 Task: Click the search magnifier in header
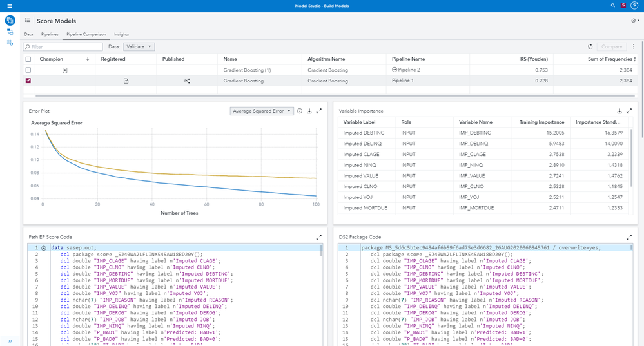612,5
